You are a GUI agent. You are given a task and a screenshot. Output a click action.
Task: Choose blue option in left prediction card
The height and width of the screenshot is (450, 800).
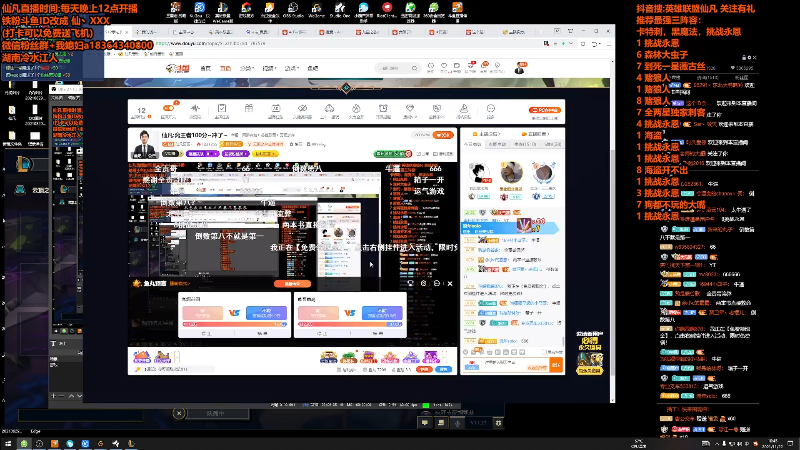click(266, 313)
